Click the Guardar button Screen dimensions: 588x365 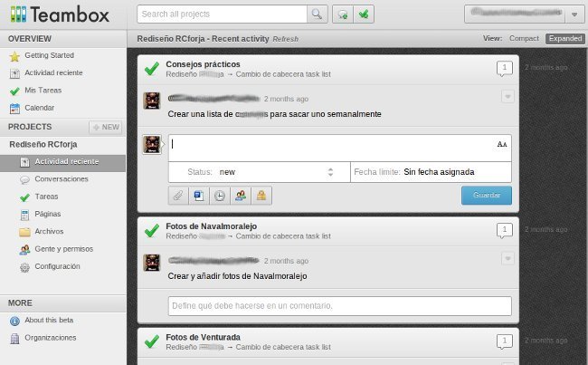(x=487, y=196)
